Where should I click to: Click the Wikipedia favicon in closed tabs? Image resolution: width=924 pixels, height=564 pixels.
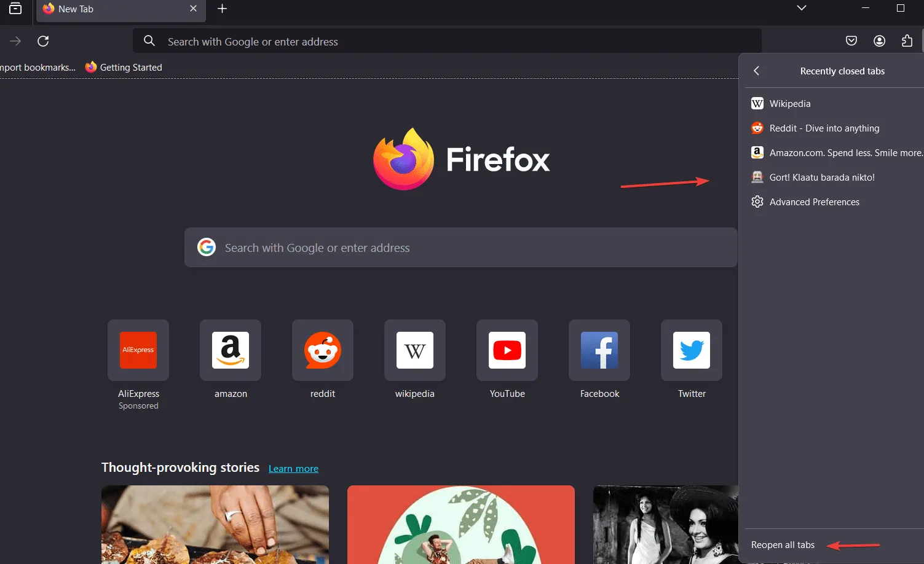click(757, 103)
